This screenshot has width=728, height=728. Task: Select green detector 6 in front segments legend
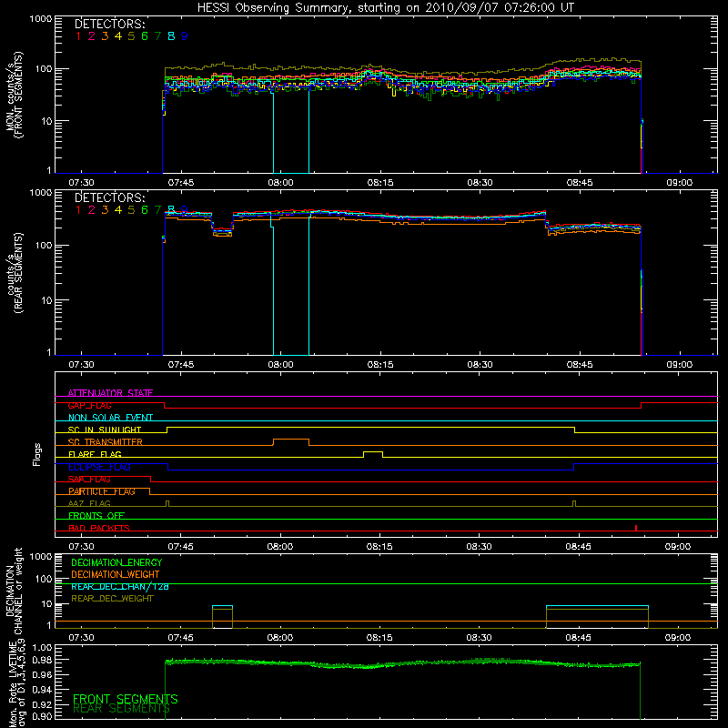click(x=145, y=36)
